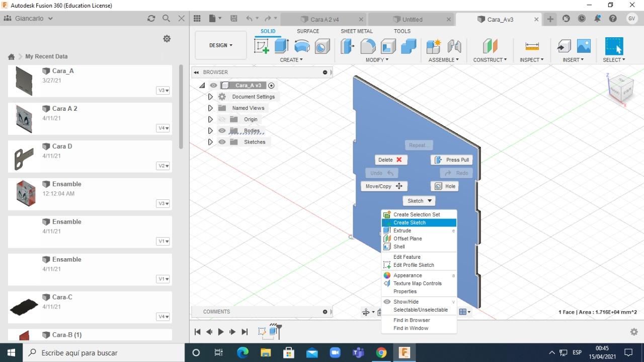Select Insert Derive icon in Insert group
The width and height of the screenshot is (644, 362).
pos(564,46)
